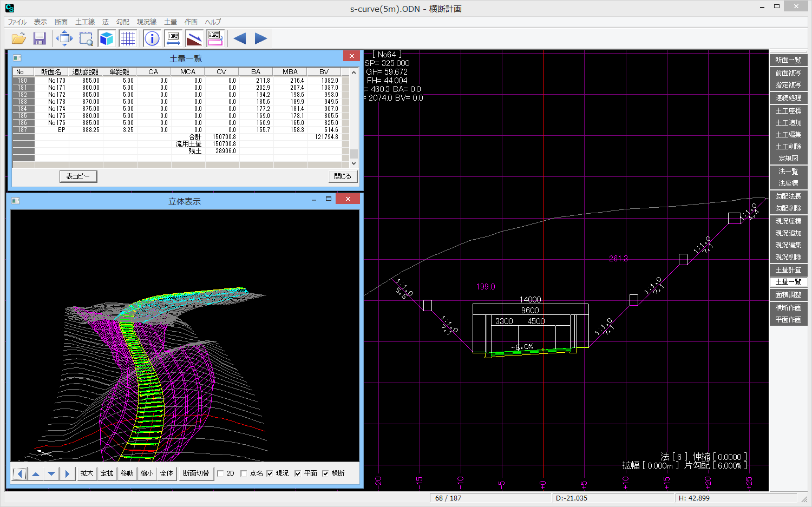Click the 全体 button
This screenshot has width=812, height=507.
tap(167, 473)
